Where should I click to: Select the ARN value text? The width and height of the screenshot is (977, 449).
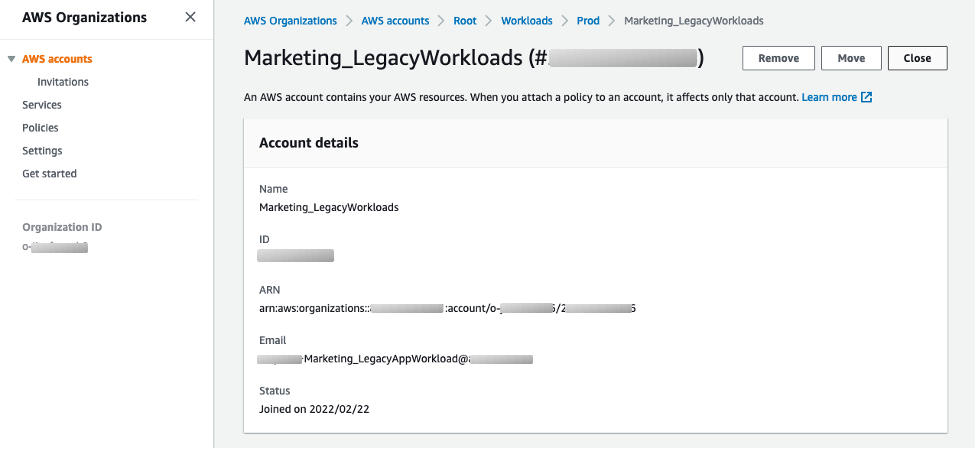pos(447,308)
